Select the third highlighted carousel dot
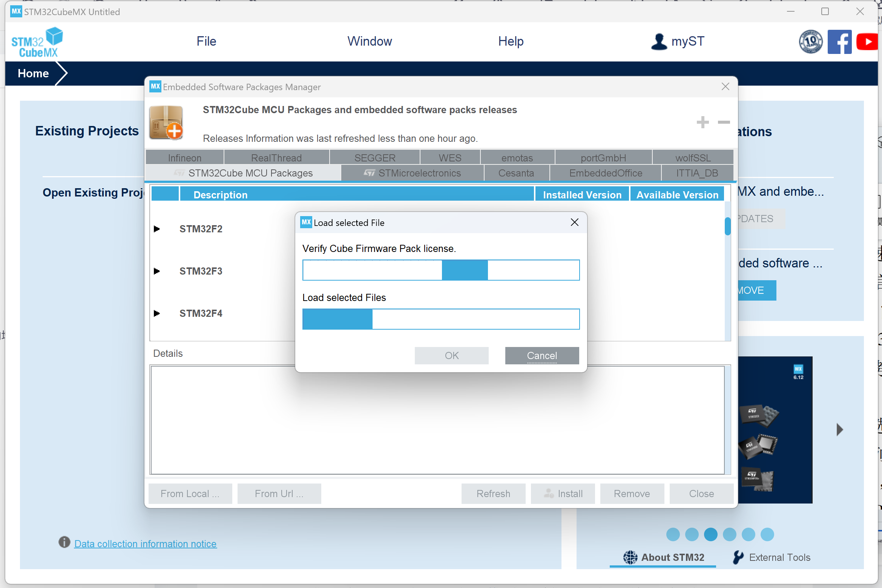 [710, 534]
